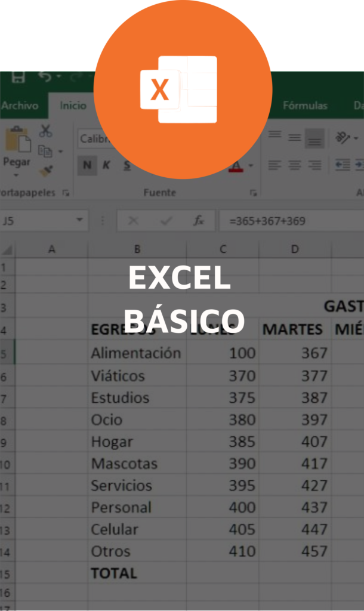Click the Undo arrow icon
The image size is (364, 611).
point(44,76)
